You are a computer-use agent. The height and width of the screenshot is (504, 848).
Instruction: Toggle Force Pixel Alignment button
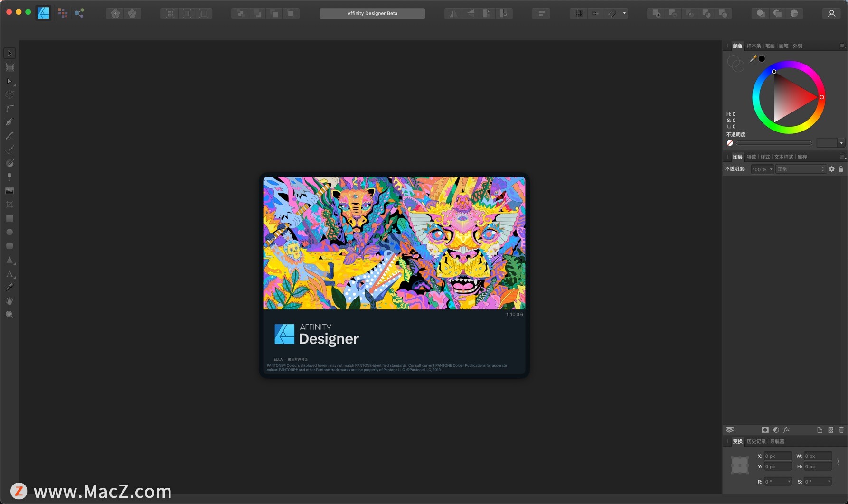click(x=579, y=14)
